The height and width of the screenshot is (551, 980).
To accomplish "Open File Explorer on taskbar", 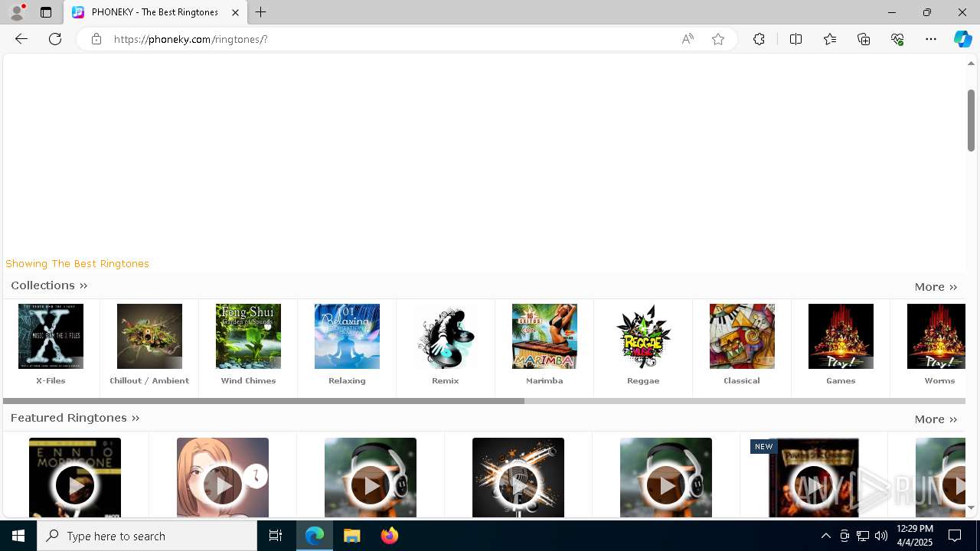I will (x=352, y=536).
